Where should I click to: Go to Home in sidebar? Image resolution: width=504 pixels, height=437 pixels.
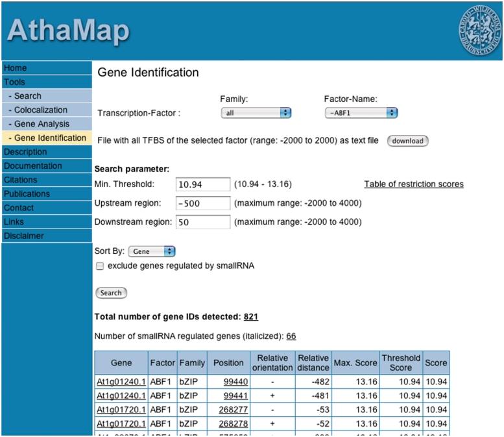tap(16, 68)
